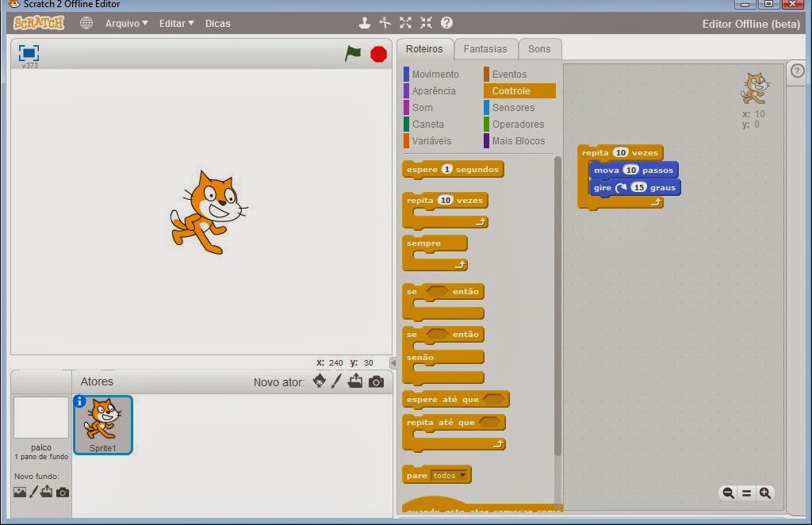Screen dimensions: 812x525
Task: Click 'mova 10 passos' block in script
Action: point(634,170)
